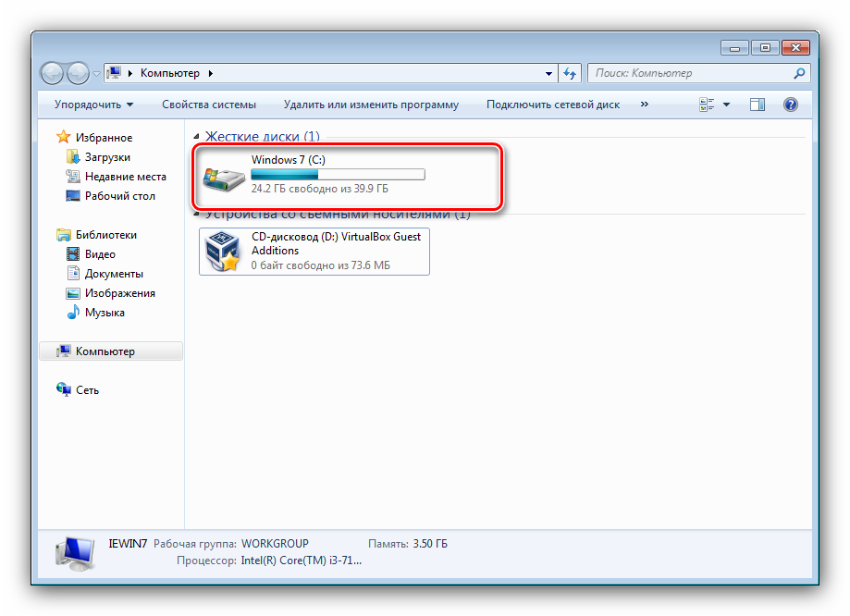The height and width of the screenshot is (616, 850).
Task: Minimize the Компьютер window
Action: [x=734, y=48]
